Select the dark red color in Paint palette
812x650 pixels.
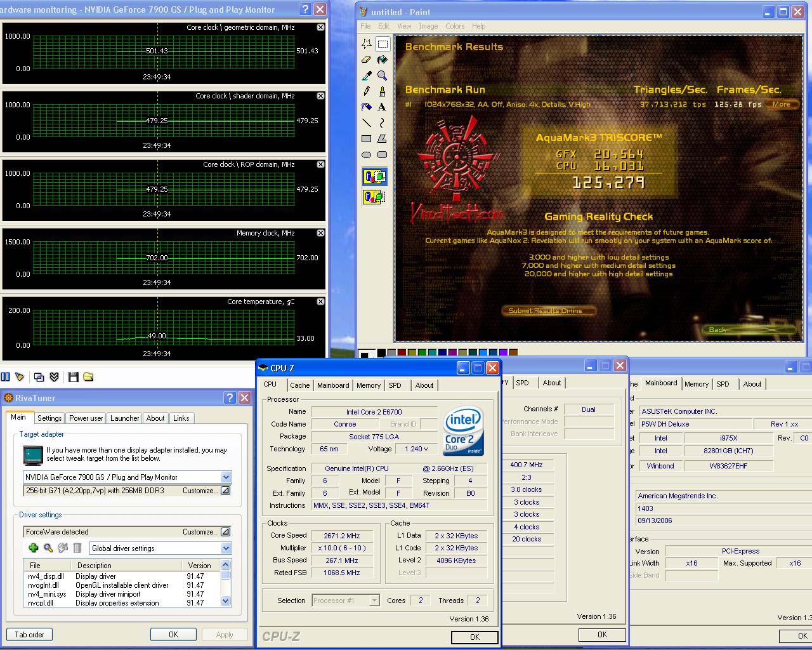click(x=402, y=352)
